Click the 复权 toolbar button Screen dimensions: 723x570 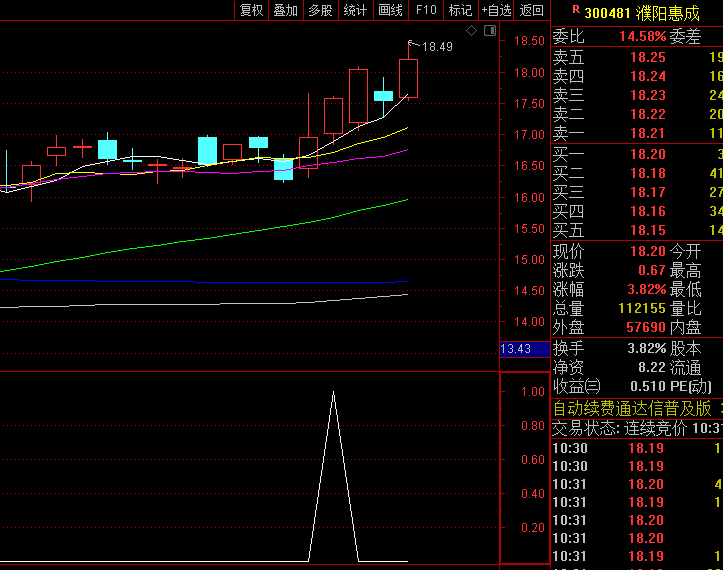point(251,10)
